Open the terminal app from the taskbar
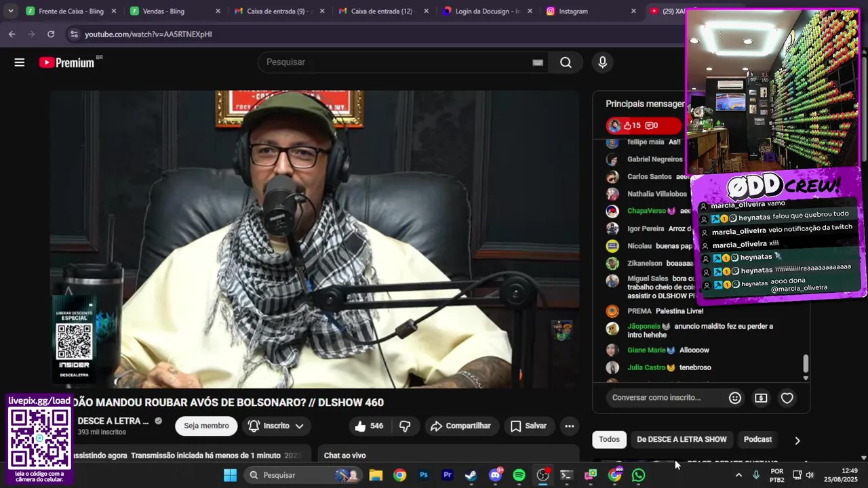This screenshot has width=868, height=488. 566,475
